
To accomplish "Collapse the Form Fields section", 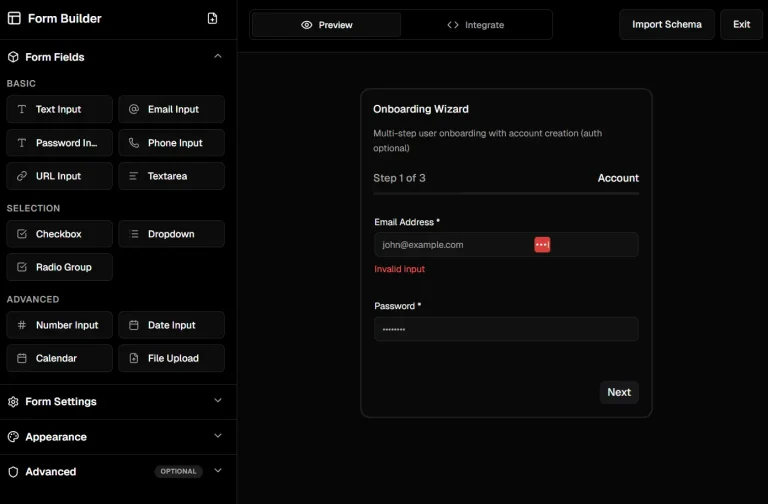I will [x=218, y=57].
